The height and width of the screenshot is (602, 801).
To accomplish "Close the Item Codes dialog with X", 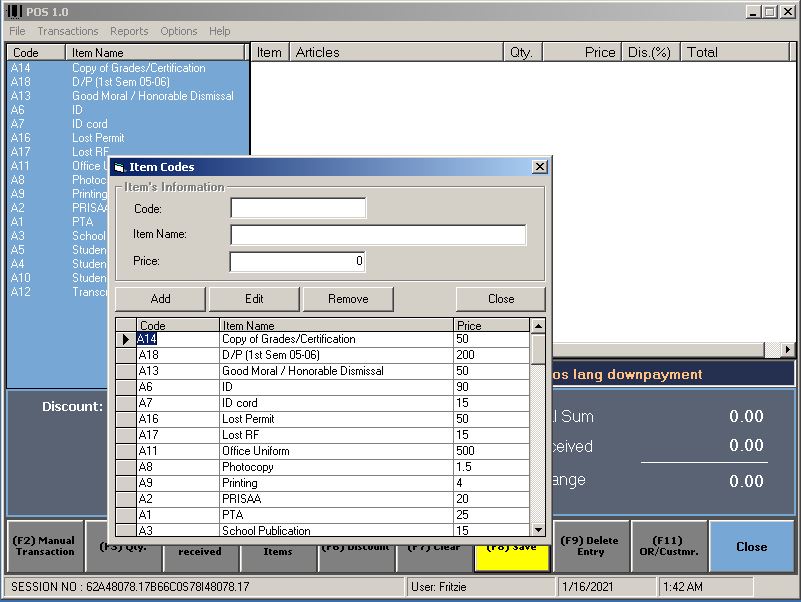I will [539, 167].
